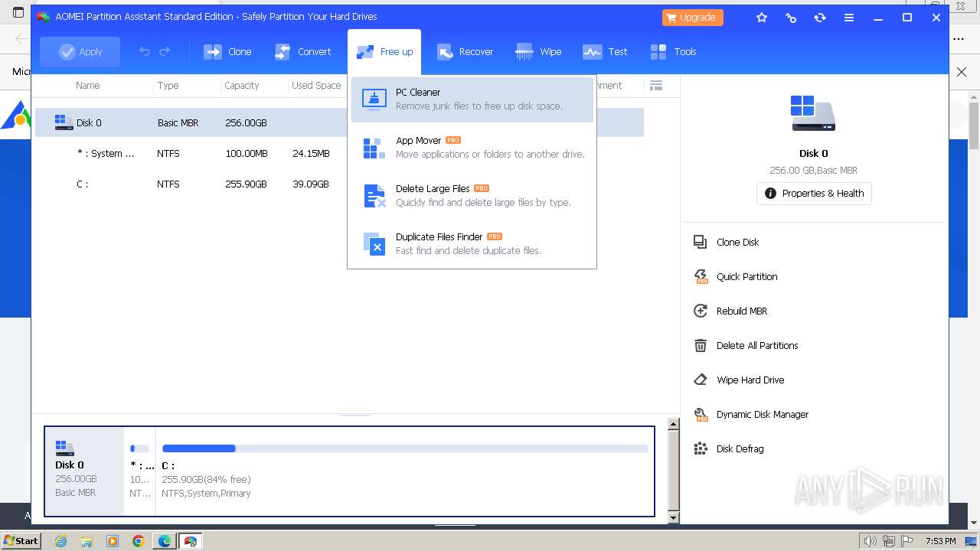
Task: Open the Convert toolbar menu
Action: click(x=303, y=52)
